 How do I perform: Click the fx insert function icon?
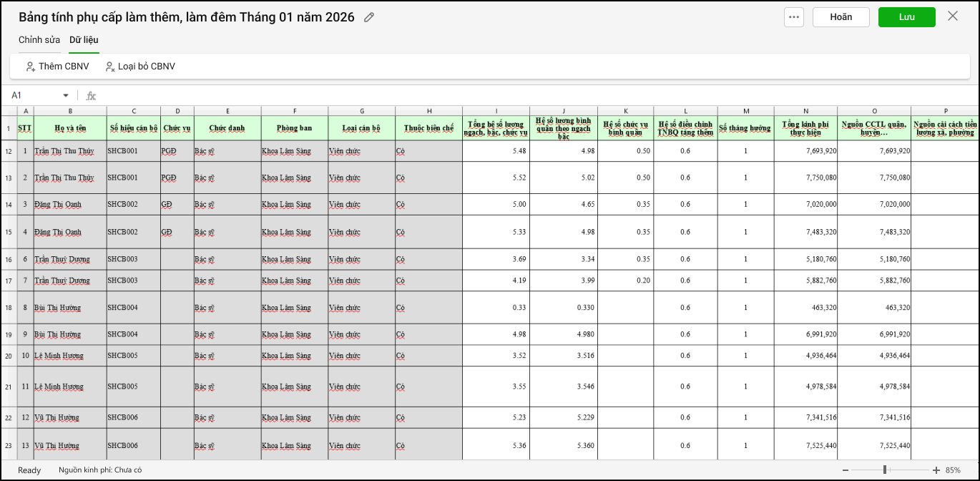(x=91, y=95)
